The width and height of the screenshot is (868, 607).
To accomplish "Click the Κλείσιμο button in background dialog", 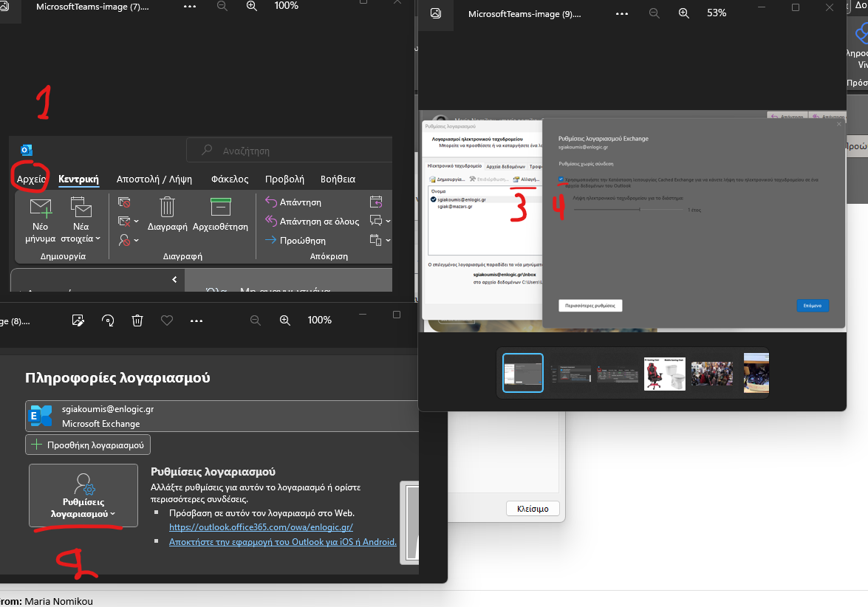I will coord(533,509).
